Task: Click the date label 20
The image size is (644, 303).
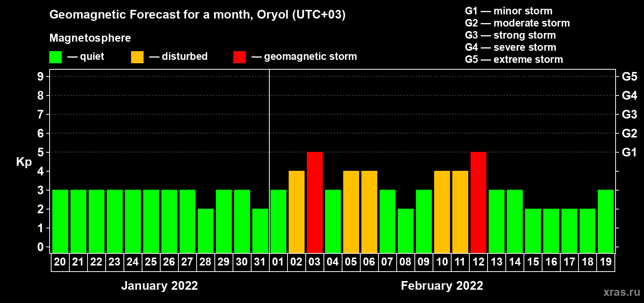Action: pyautogui.click(x=60, y=262)
